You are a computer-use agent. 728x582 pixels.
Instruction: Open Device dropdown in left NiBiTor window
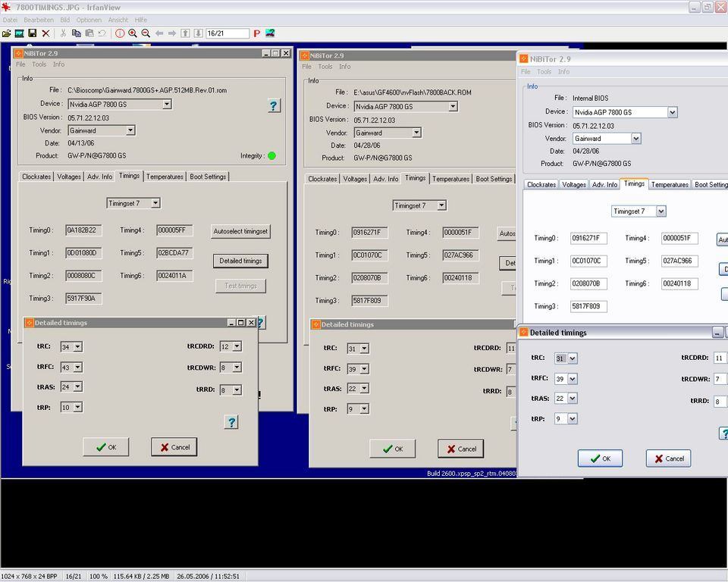pyautogui.click(x=167, y=104)
